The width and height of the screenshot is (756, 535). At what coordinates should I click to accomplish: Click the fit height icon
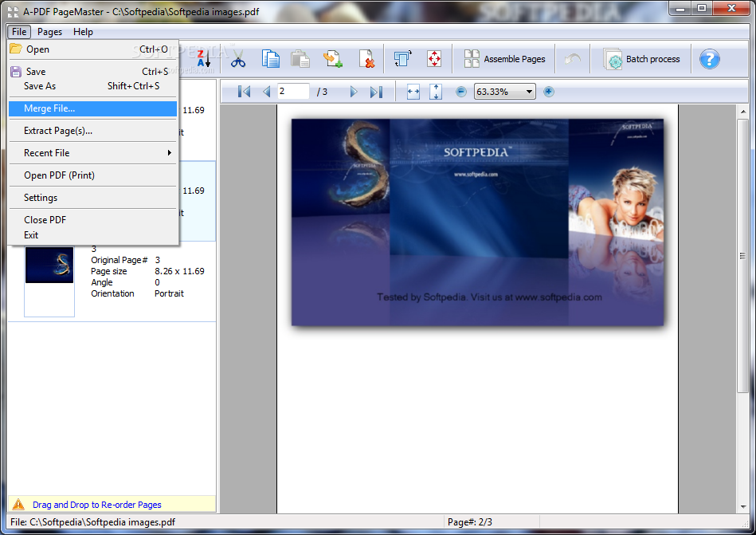436,92
